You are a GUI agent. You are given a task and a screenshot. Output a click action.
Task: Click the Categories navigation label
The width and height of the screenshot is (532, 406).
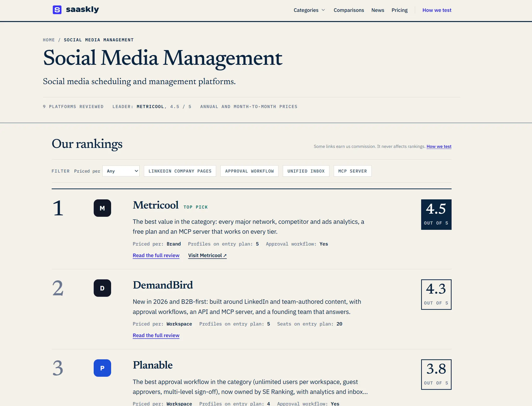coord(306,10)
